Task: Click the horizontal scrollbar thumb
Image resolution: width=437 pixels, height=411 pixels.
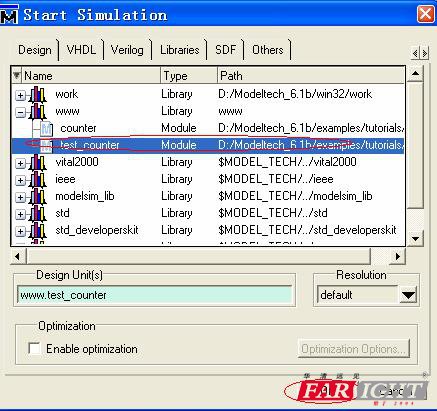Action: click(198, 256)
